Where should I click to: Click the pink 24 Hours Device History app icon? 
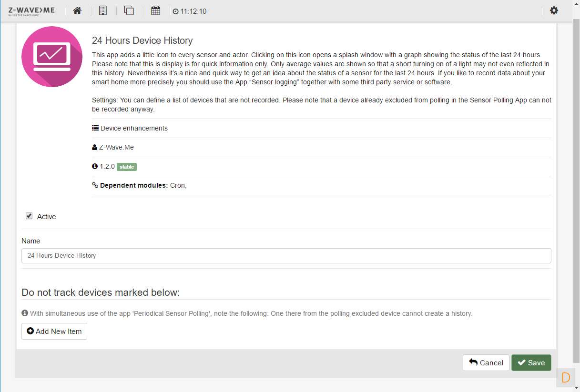52,57
